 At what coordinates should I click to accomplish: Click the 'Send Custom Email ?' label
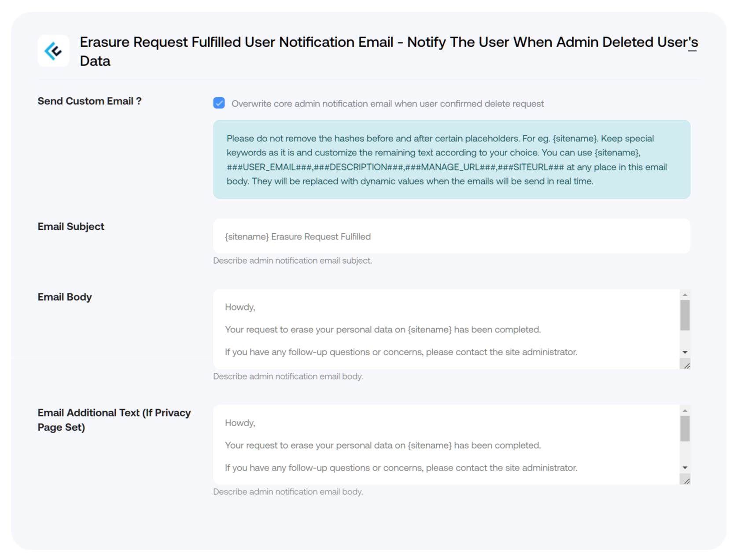pos(89,101)
